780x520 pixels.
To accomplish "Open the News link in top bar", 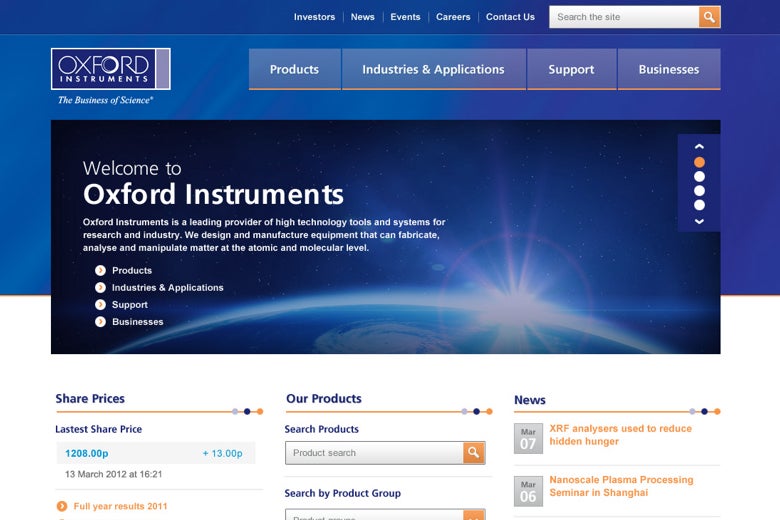I will (363, 17).
